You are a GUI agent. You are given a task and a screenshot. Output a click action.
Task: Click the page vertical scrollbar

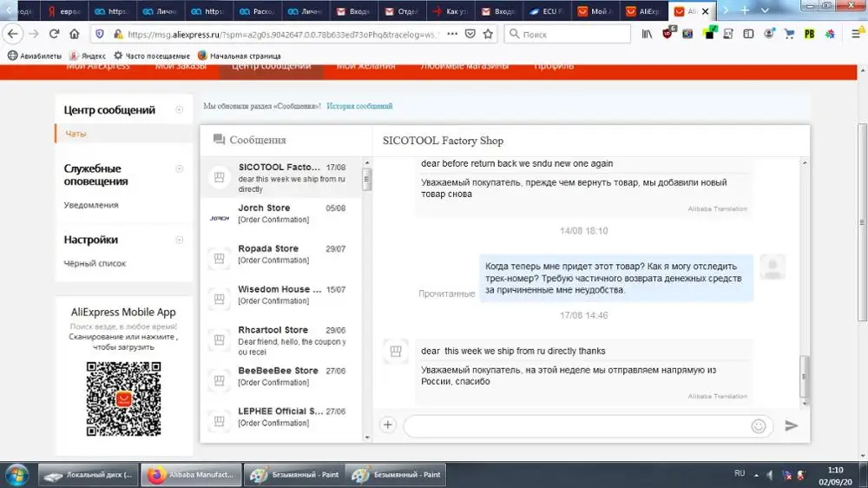coord(862,221)
